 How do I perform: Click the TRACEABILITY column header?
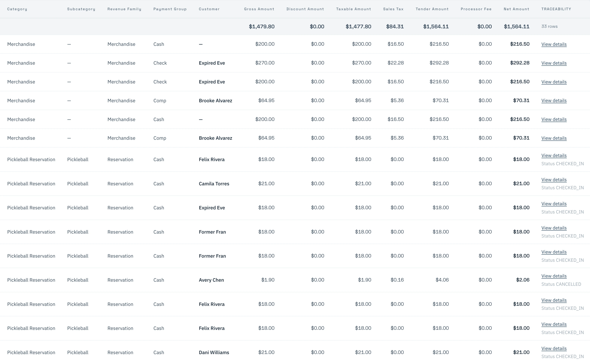(556, 9)
